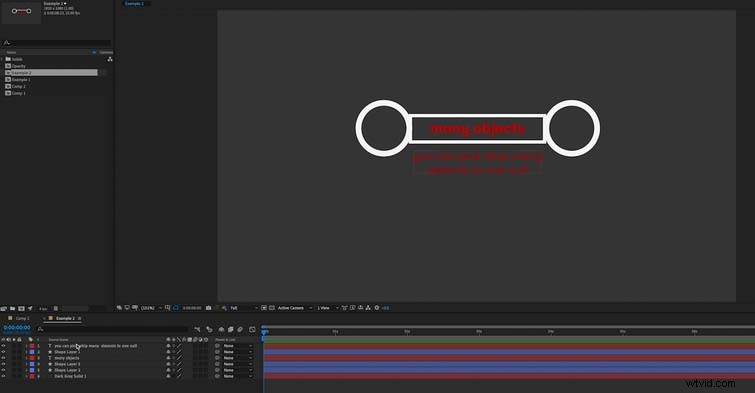Open grid and guide options icon
The height and width of the screenshot is (393, 755).
click(167, 308)
